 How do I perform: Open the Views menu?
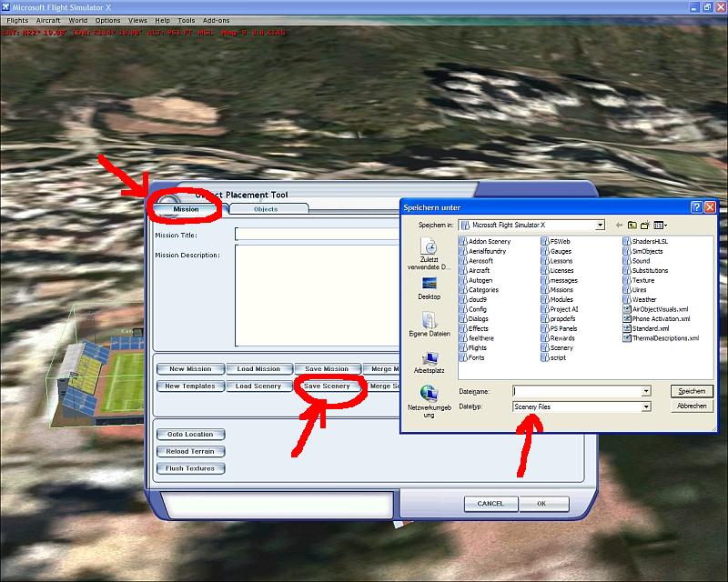coord(137,20)
